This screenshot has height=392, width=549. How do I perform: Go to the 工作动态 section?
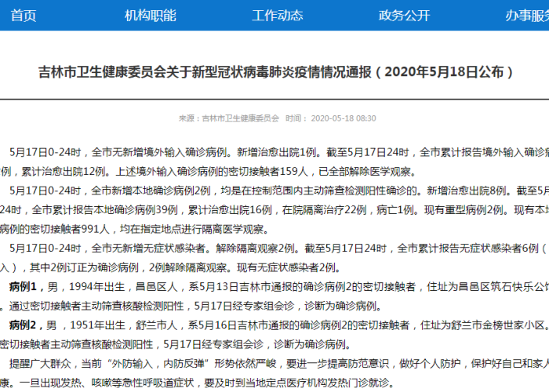[278, 16]
